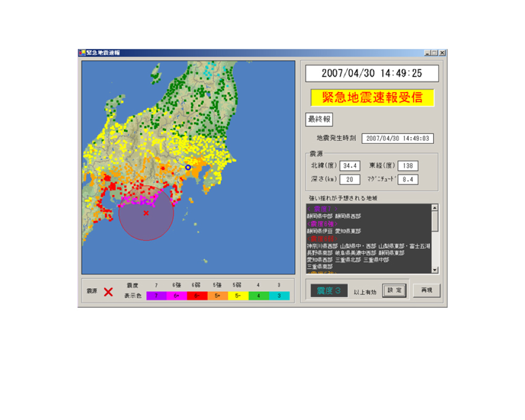Click the yellow 5- legend swatch
Viewport: 525px width, 420px height.
tap(238, 296)
